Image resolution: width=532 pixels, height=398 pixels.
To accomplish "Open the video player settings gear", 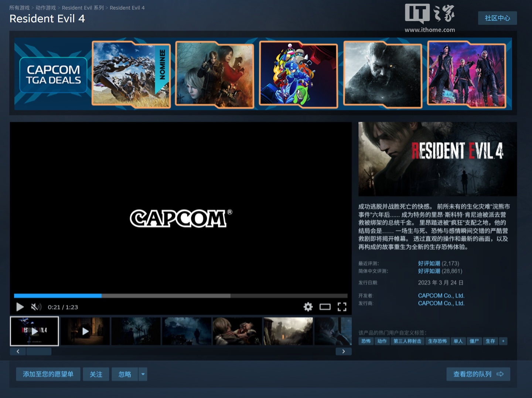I will [308, 307].
